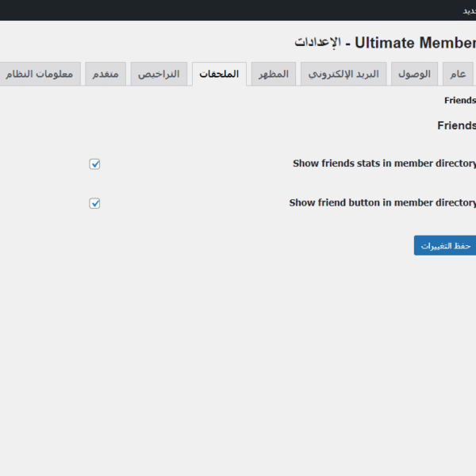The image size is (476, 476).
Task: Click the Show friends stats label text
Action: click(x=384, y=163)
